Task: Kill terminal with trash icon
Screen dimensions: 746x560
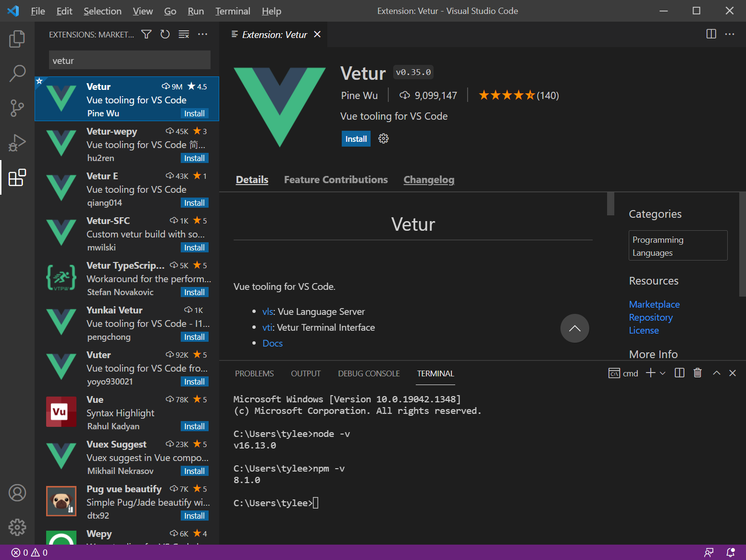Action: pyautogui.click(x=697, y=373)
